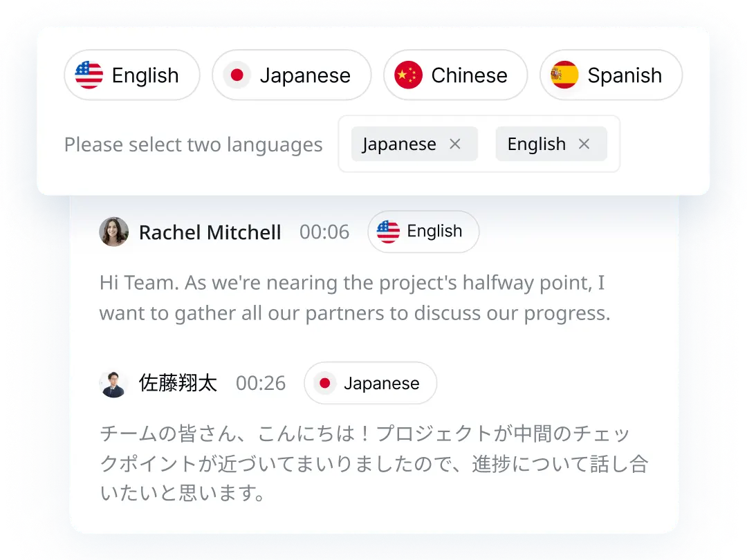This screenshot has width=747, height=560.
Task: Click English badge beside Rachel Mitchell
Action: 423,232
